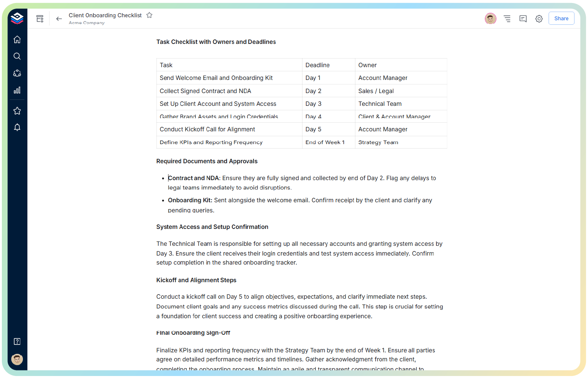Screen dimensions: 588x379
Task: Click the Share button
Action: coord(561,18)
